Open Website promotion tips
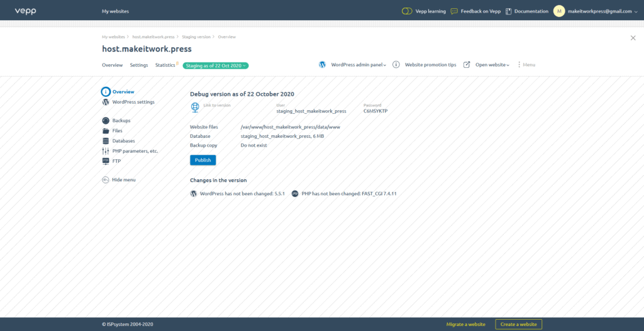Screen dimensions: 644x331 [430, 65]
